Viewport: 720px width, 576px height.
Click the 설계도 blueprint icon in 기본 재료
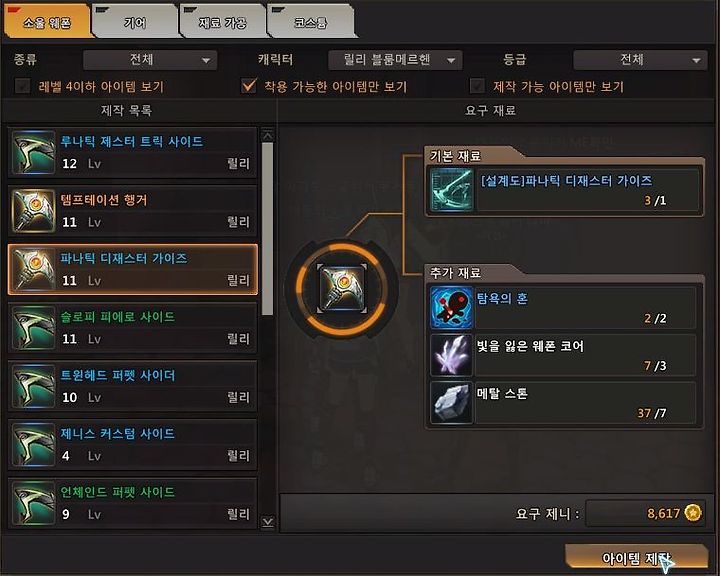(452, 190)
